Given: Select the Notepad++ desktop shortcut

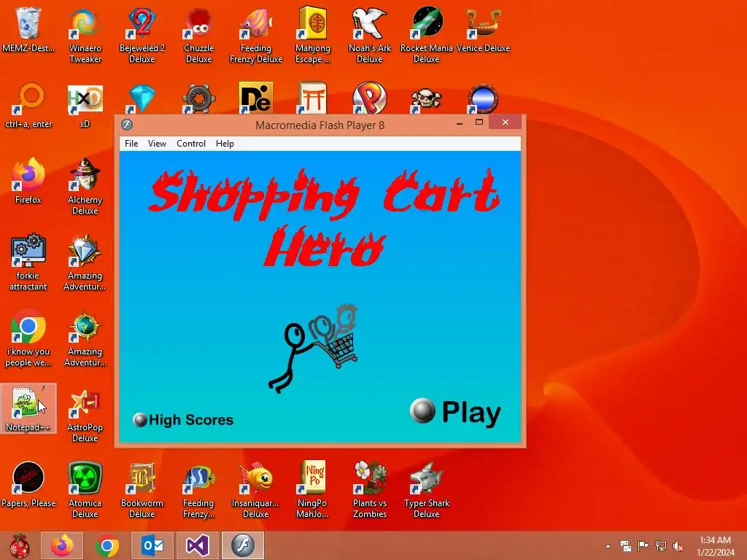Looking at the screenshot, I should click(28, 408).
